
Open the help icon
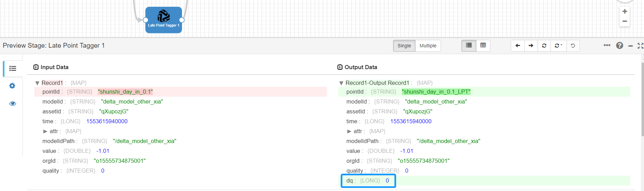(x=620, y=46)
